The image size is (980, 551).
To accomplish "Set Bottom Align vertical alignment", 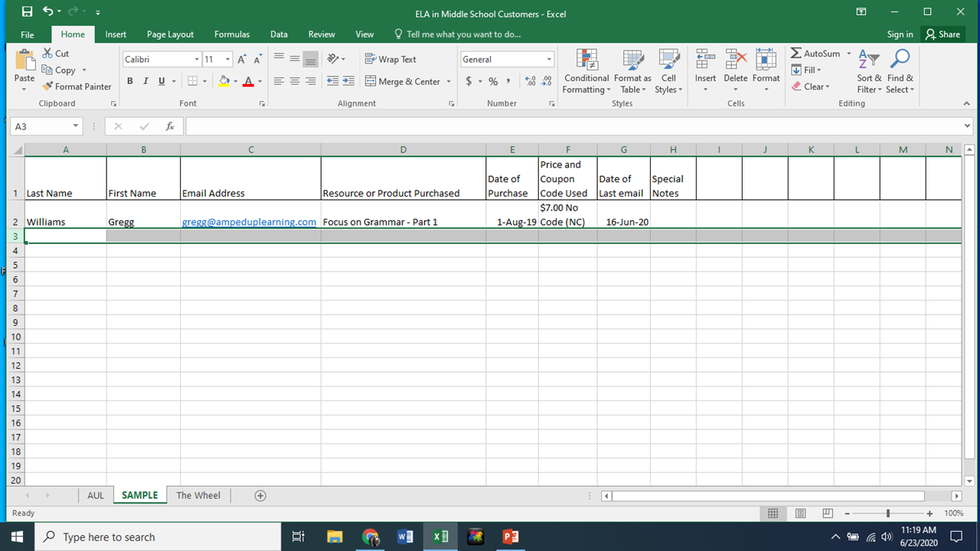I will point(310,59).
